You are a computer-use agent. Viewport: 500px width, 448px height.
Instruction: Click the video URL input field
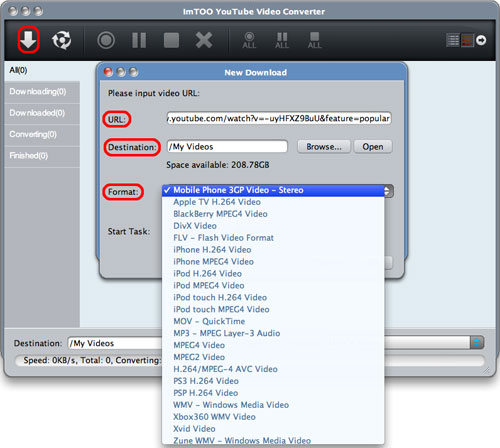tap(279, 118)
